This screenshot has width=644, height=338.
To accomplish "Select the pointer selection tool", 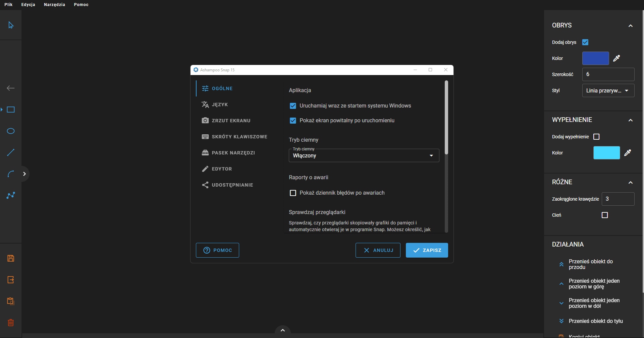I will pyautogui.click(x=11, y=25).
